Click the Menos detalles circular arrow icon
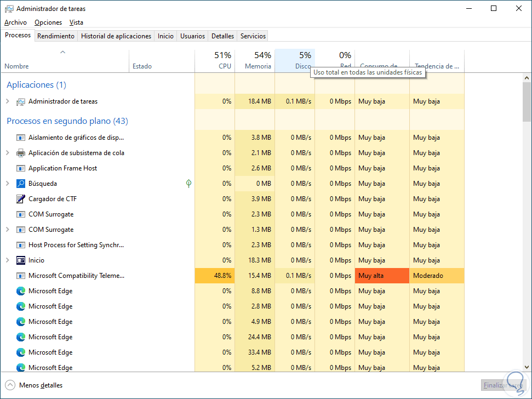 click(10, 385)
